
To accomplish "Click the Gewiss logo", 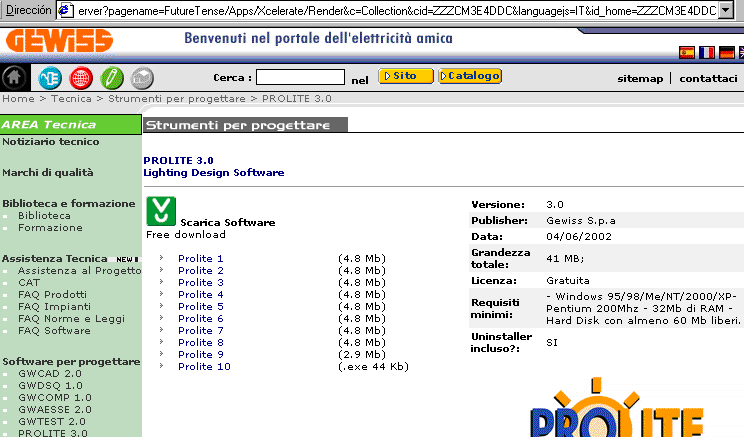I will [x=59, y=41].
